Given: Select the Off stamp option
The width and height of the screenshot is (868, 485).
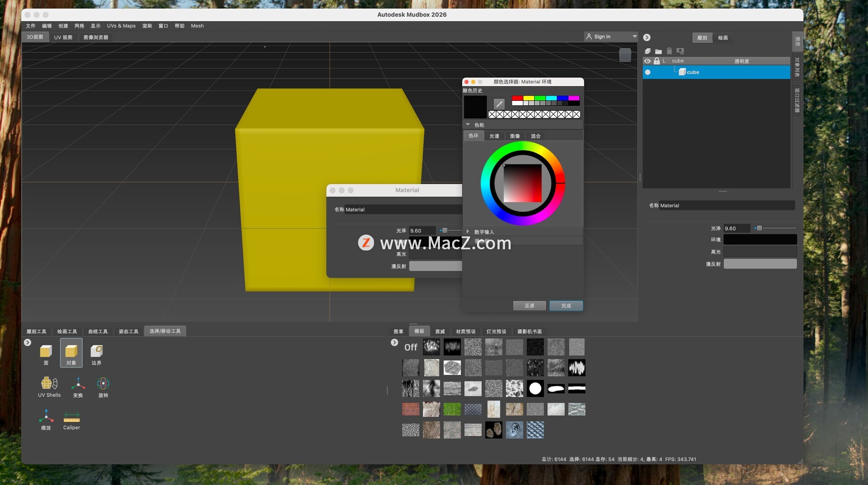Looking at the screenshot, I should coord(410,347).
